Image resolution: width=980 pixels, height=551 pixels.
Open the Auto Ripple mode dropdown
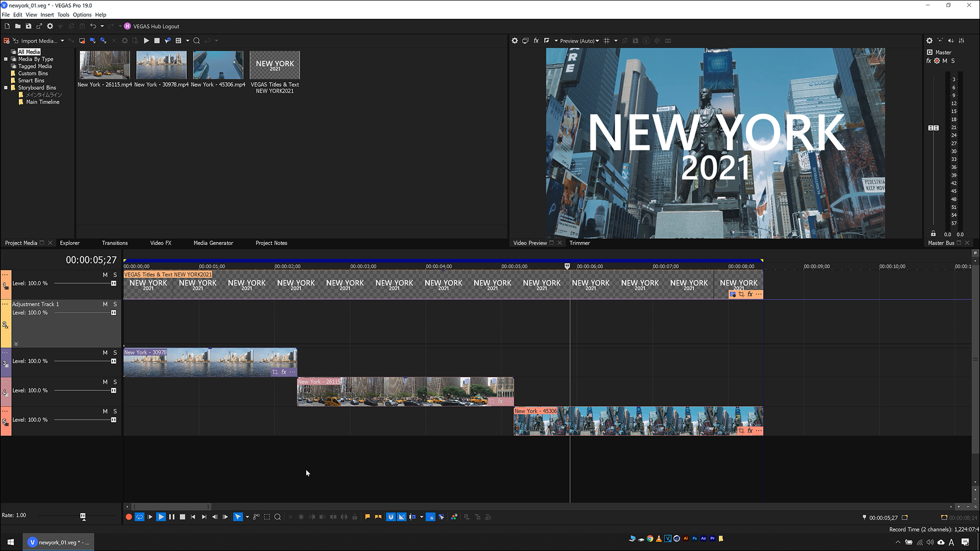(422, 517)
